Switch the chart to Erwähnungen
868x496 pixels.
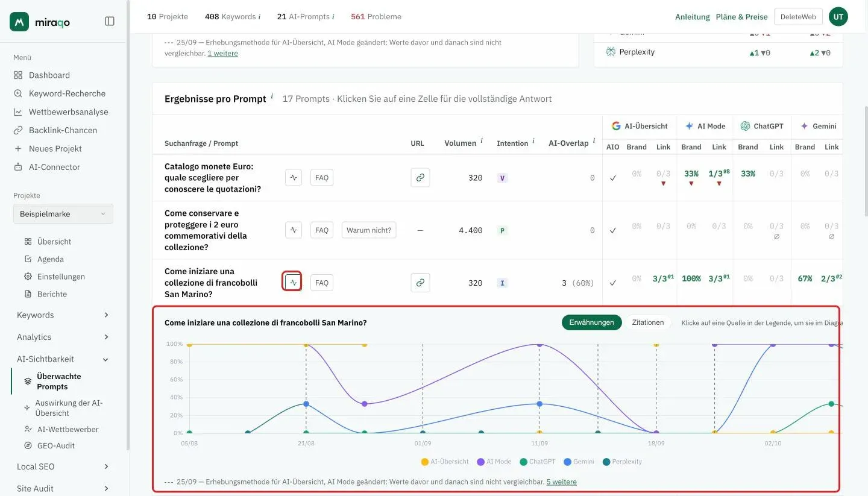[x=591, y=322]
